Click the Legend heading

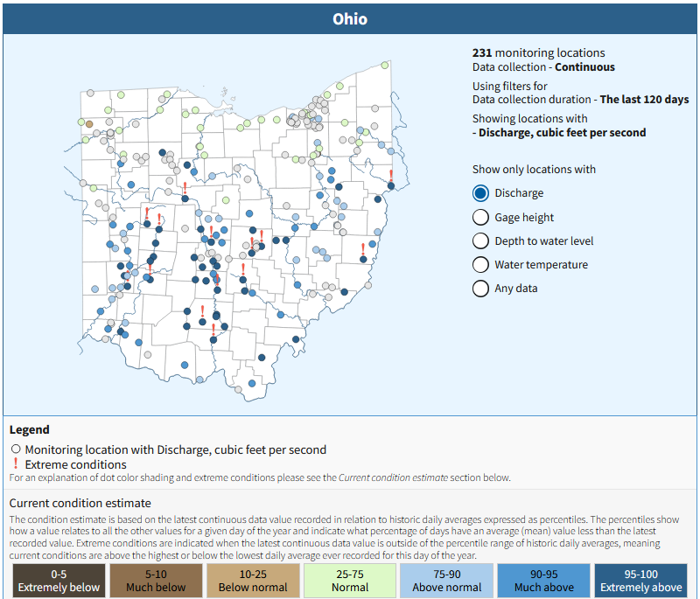click(30, 429)
